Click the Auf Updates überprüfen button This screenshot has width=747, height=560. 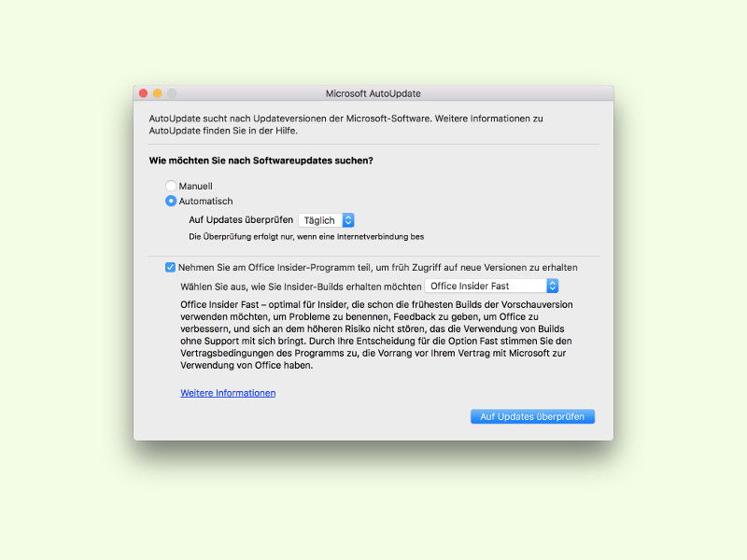[x=532, y=416]
